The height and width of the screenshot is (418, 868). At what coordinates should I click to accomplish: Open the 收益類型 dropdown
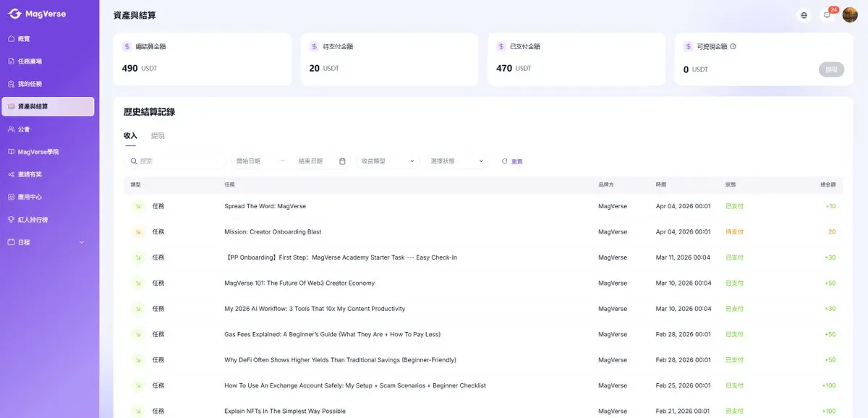click(x=388, y=161)
